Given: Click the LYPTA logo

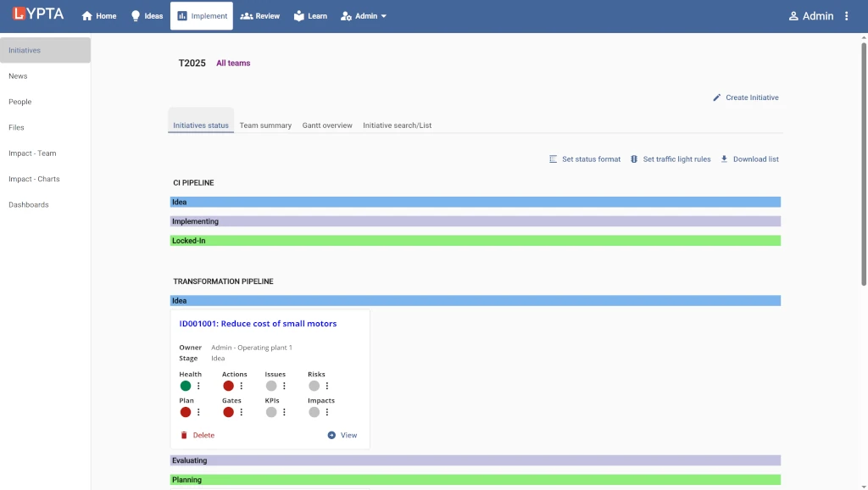Looking at the screenshot, I should [38, 14].
